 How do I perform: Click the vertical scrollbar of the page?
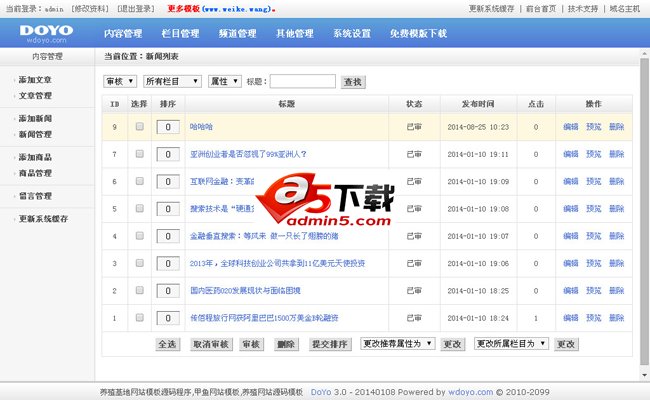pos(644,211)
